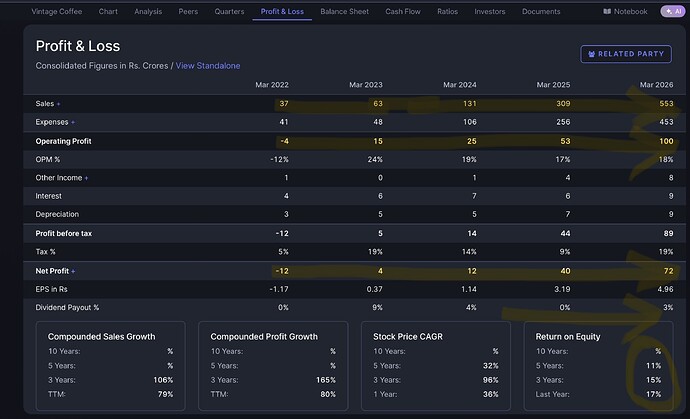Open the AI assistant sparkle button

[673, 11]
